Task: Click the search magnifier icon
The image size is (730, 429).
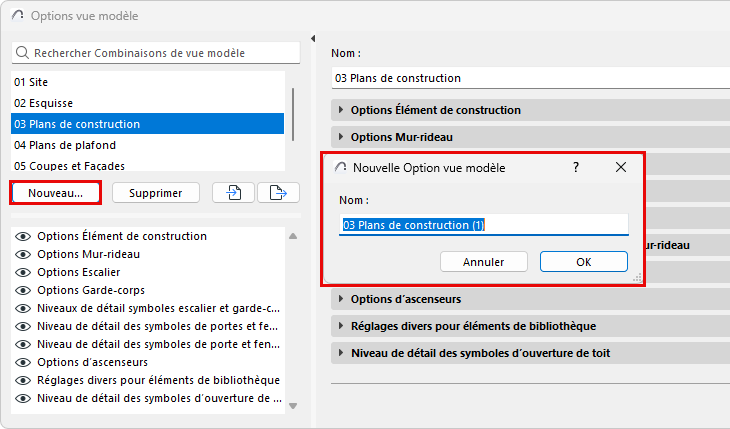Action: [23, 53]
